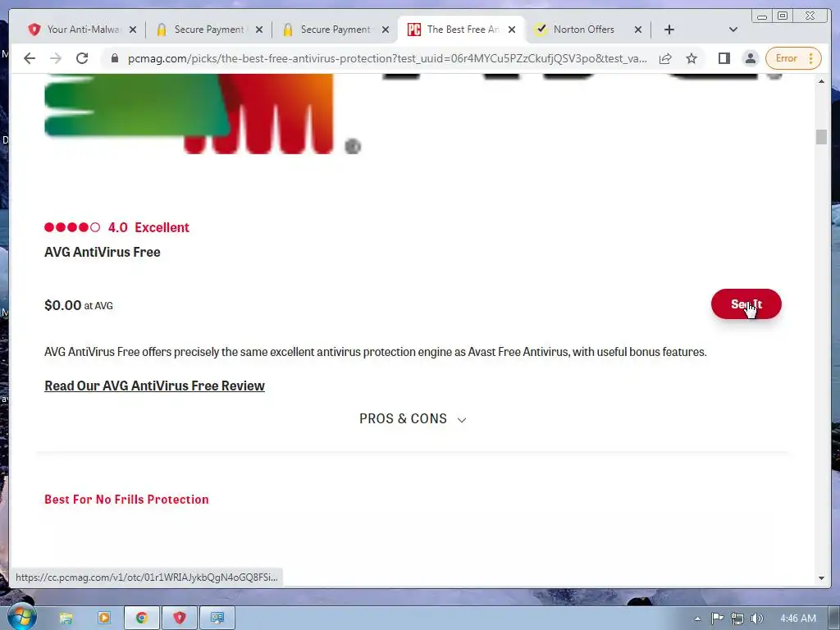Open Windows Explorer from taskbar

[x=66, y=618]
